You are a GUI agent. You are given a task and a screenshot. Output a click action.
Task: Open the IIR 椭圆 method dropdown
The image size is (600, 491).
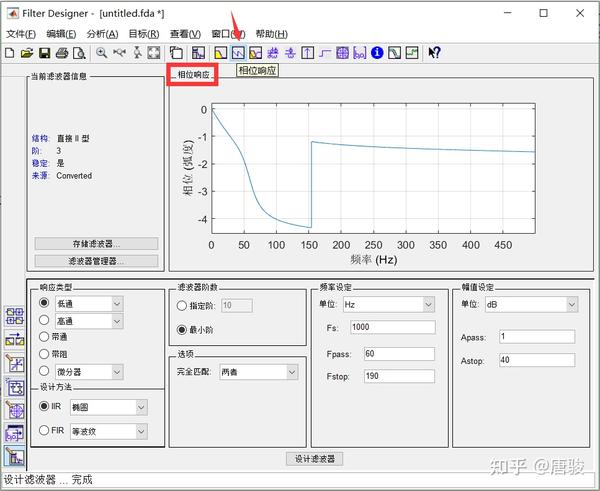141,408
